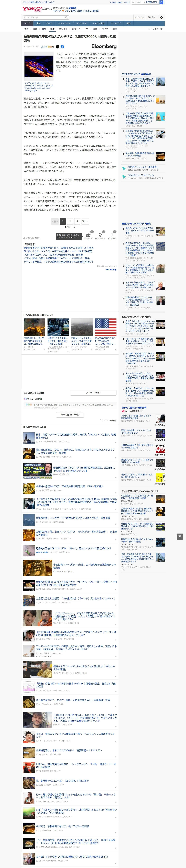Open the トピックス一覧 link

click(x=155, y=29)
